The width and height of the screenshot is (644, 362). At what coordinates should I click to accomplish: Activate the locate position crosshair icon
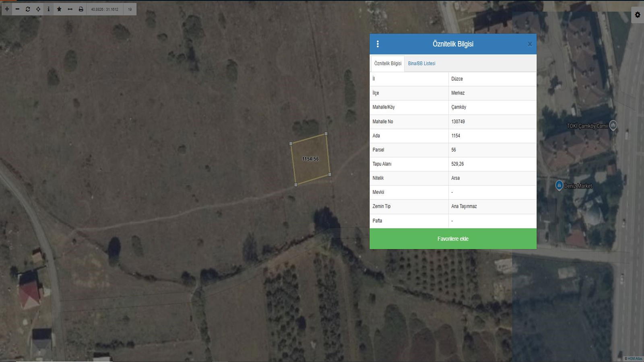coord(38,9)
